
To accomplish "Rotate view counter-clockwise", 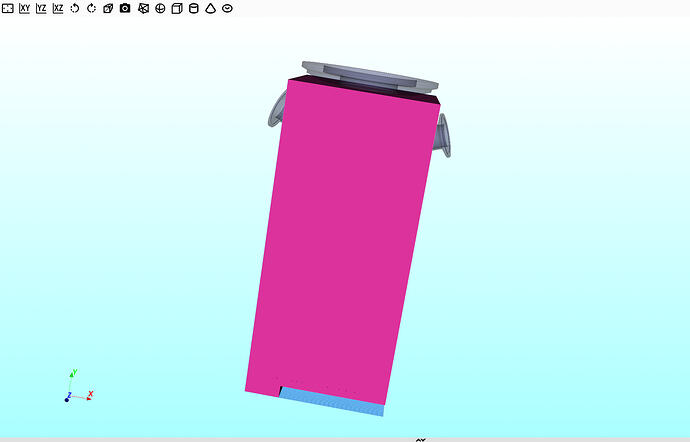I will tap(75, 8).
